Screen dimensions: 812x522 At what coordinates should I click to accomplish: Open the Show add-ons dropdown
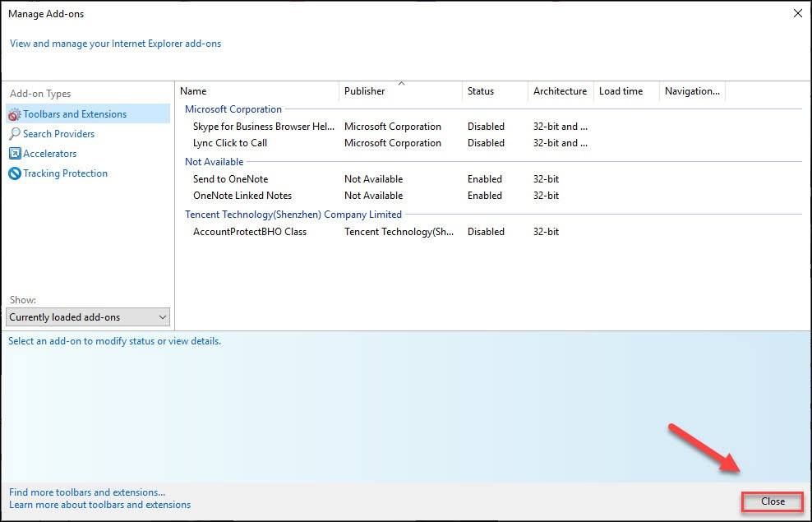[x=88, y=317]
